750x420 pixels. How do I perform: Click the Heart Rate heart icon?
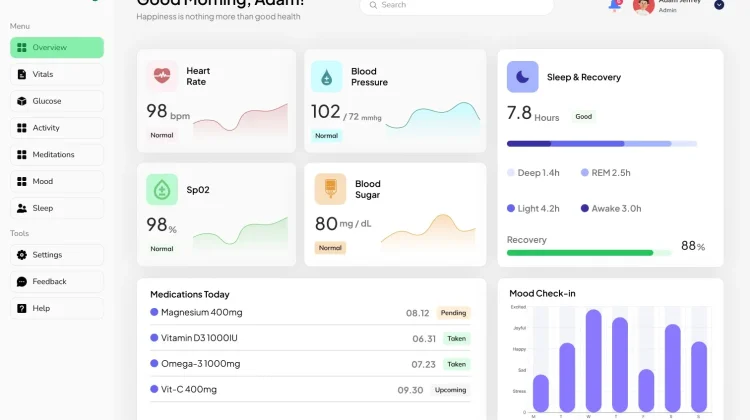pyautogui.click(x=162, y=76)
